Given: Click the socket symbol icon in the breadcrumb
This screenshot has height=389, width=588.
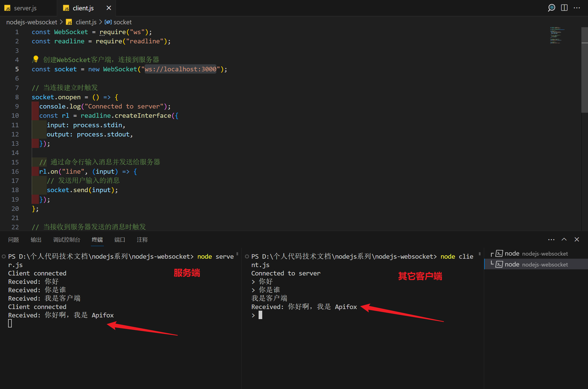Looking at the screenshot, I should tap(108, 22).
